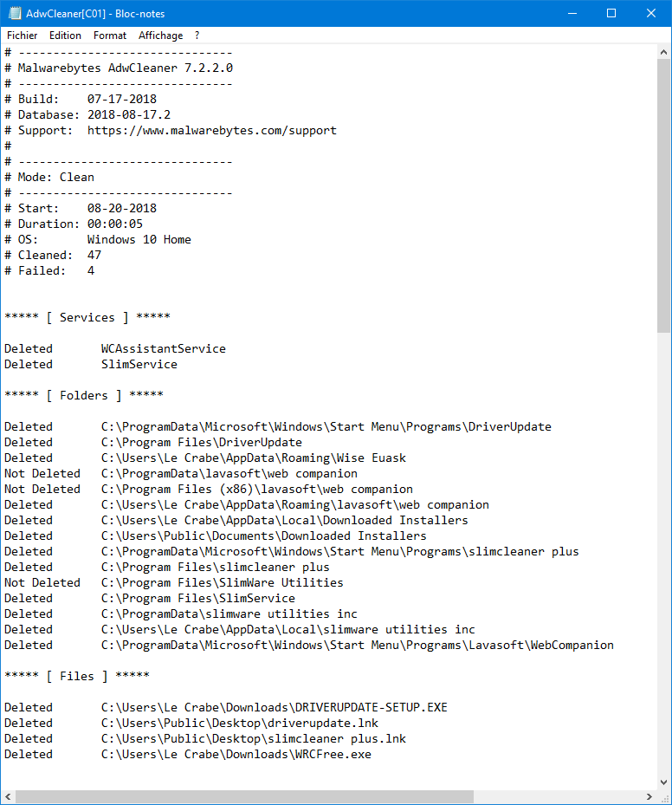
Task: Click the DRIVERUPDATE-SETUP.EXE file line
Action: click(275, 707)
